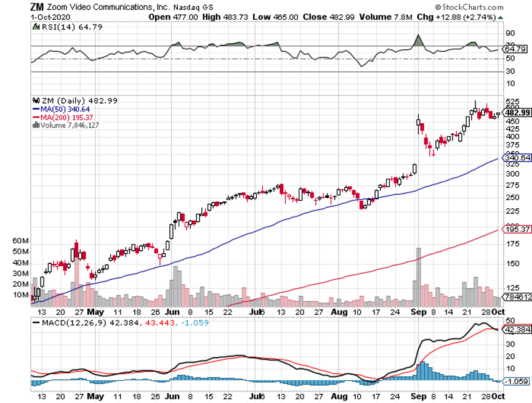Click the volume bars legend icon

click(36, 125)
